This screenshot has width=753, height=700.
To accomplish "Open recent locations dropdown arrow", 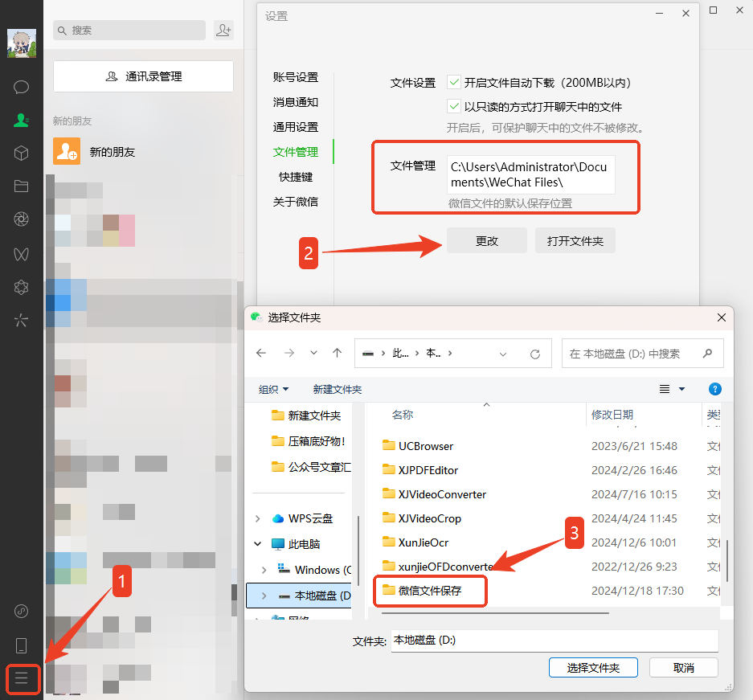I will (x=313, y=354).
